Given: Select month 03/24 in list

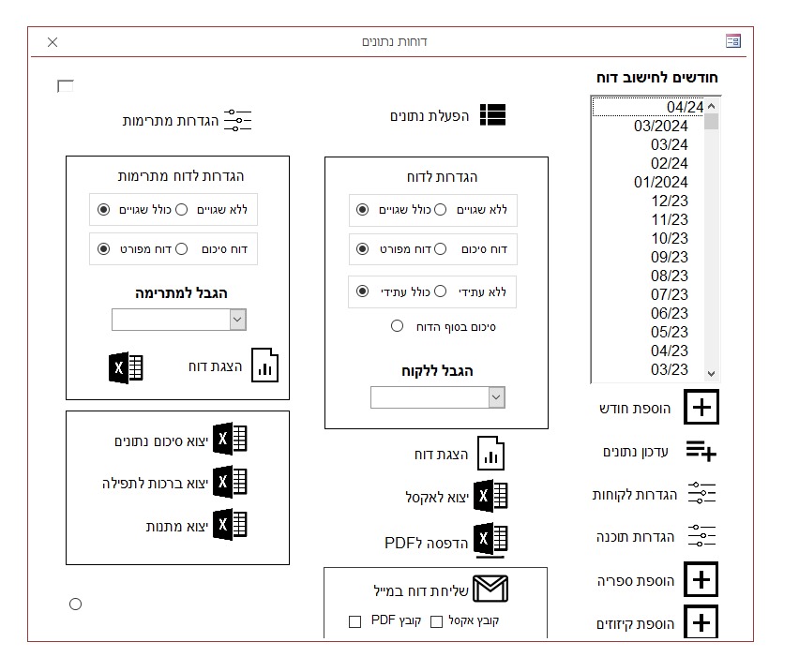Looking at the screenshot, I should point(648,144).
